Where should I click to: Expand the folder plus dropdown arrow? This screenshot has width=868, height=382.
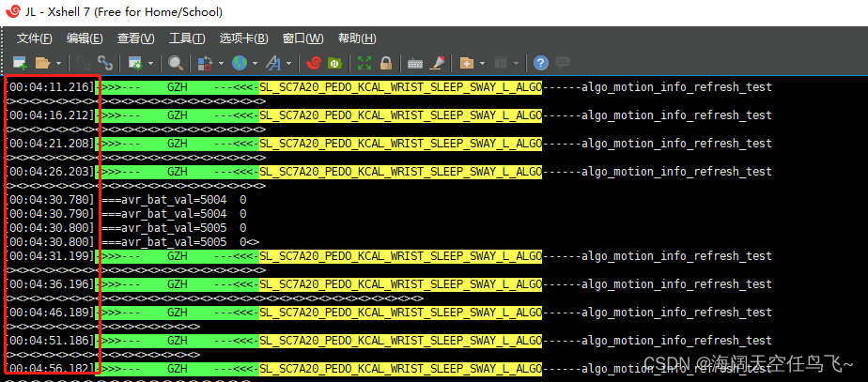482,64
